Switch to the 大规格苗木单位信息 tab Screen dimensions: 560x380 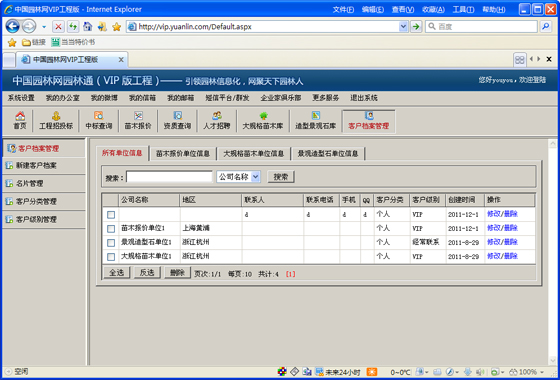(x=254, y=154)
